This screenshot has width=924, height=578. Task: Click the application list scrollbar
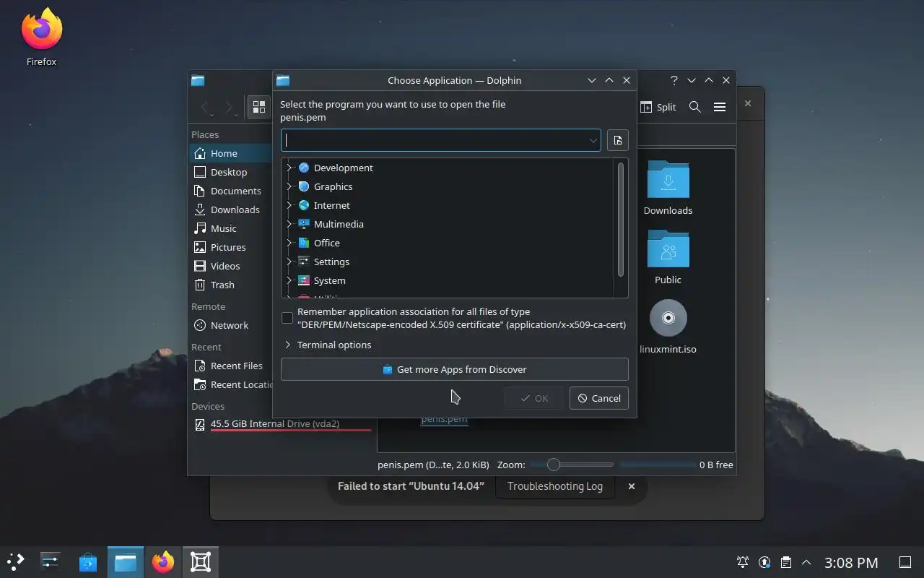[x=621, y=219]
